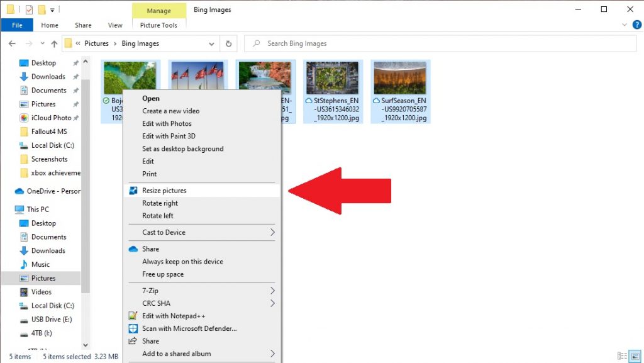Viewport: 644px width, 363px height.
Task: Open Screenshots folder in sidebar
Action: (49, 159)
